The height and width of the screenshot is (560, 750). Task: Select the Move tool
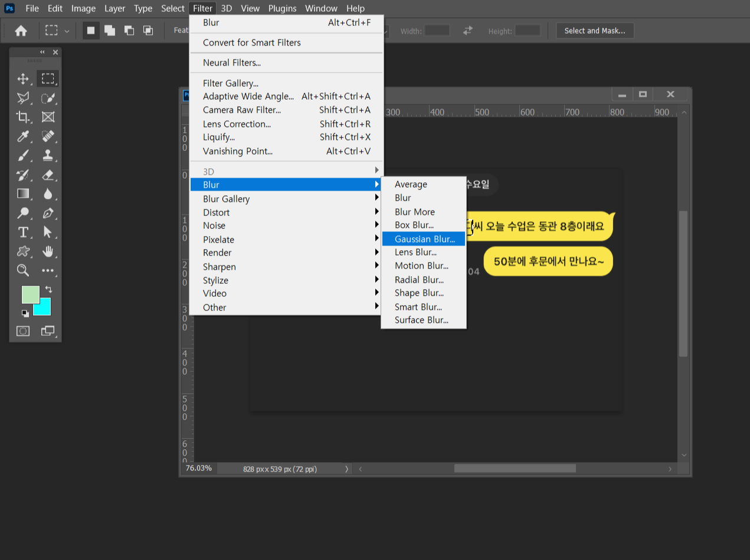(23, 78)
